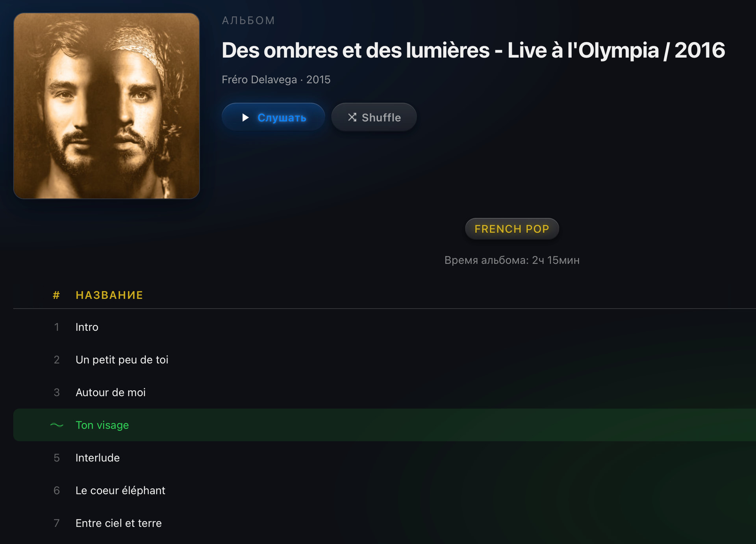Click the shuffle crossed-arrows icon
Viewport: 756px width, 544px height.
pyautogui.click(x=352, y=117)
